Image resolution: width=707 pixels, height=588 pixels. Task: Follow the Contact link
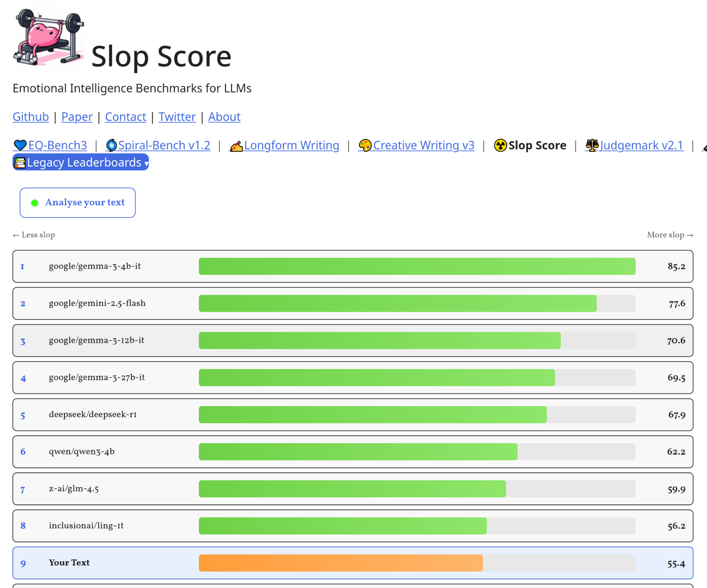(126, 117)
